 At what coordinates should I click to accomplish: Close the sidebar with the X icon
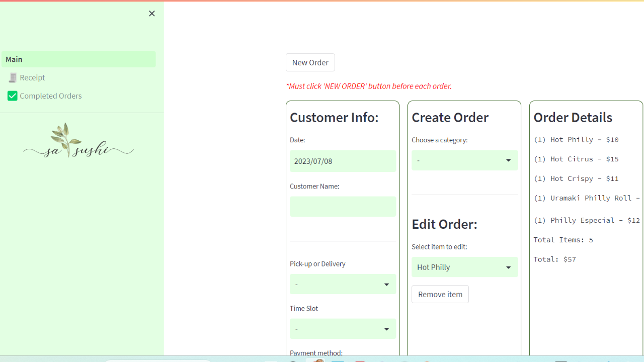coord(151,14)
